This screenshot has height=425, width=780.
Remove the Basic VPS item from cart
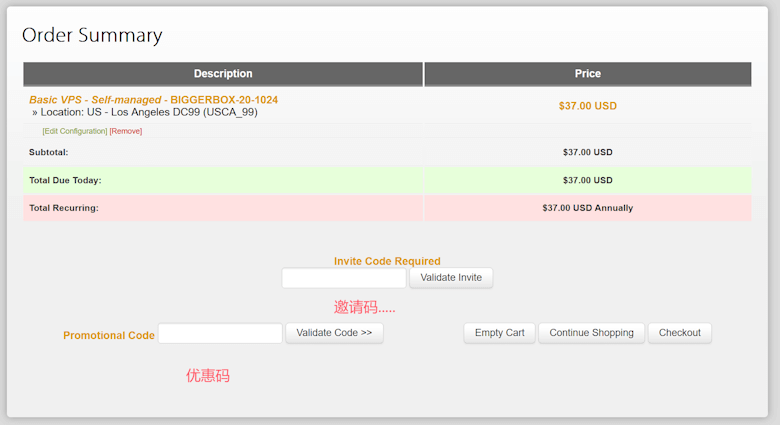(126, 131)
